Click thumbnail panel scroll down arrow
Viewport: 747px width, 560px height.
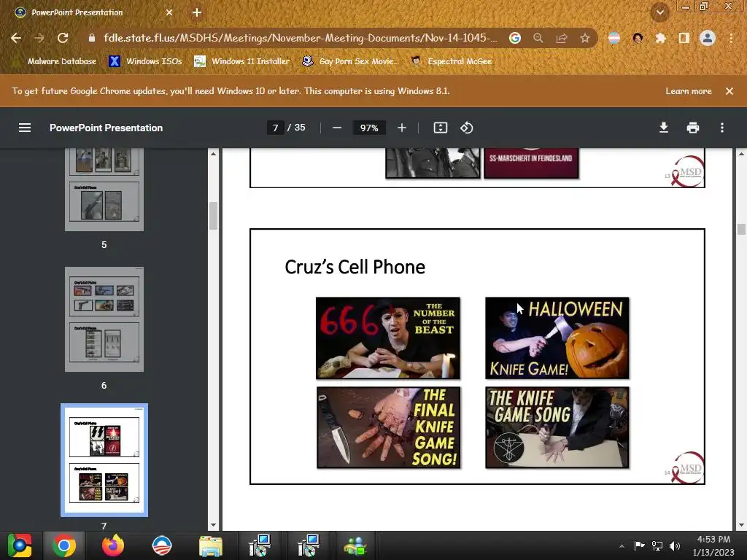[213, 525]
